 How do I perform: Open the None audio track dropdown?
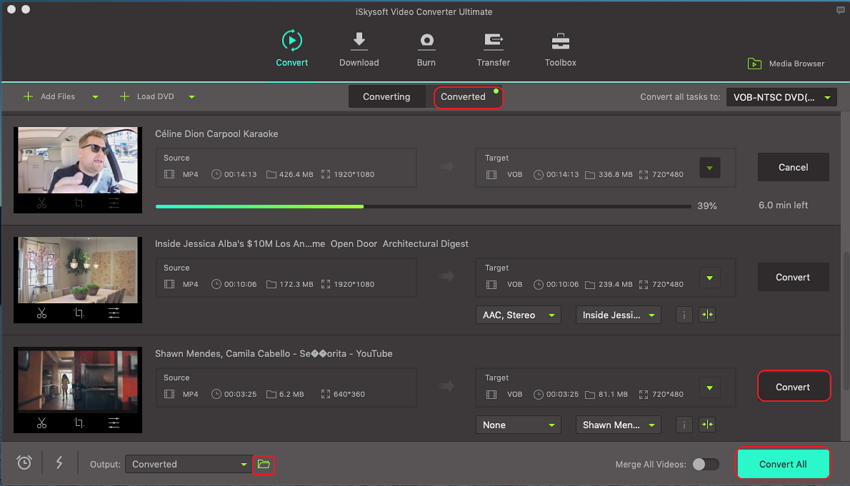coord(518,425)
